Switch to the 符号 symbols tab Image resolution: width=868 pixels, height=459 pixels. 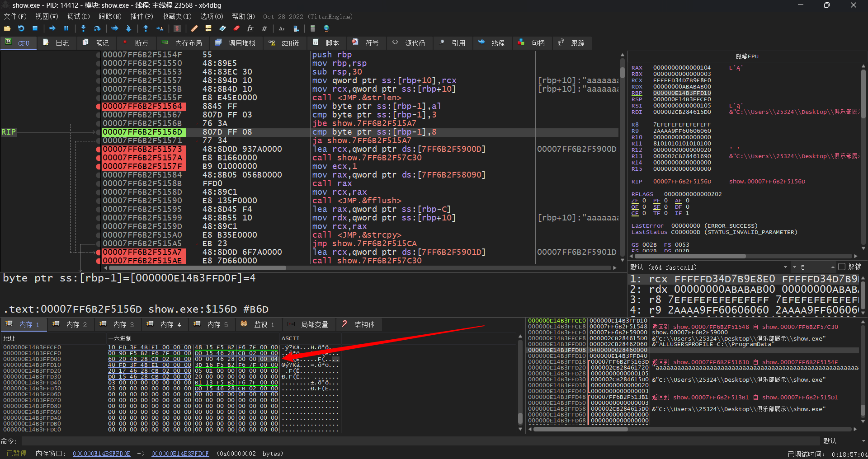click(366, 43)
